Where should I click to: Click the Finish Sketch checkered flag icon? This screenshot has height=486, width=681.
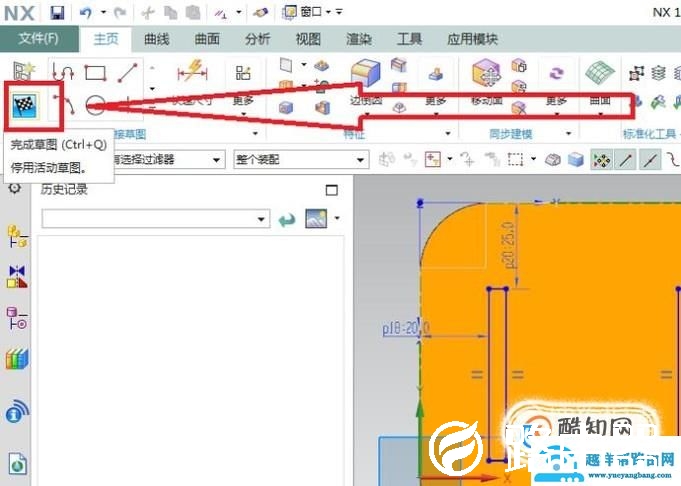24,106
